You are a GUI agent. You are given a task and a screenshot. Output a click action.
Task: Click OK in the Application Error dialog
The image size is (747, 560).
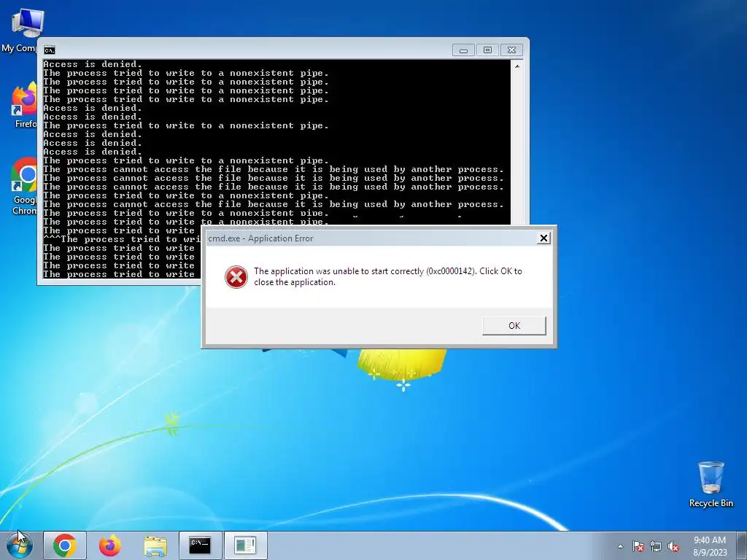[x=514, y=326]
